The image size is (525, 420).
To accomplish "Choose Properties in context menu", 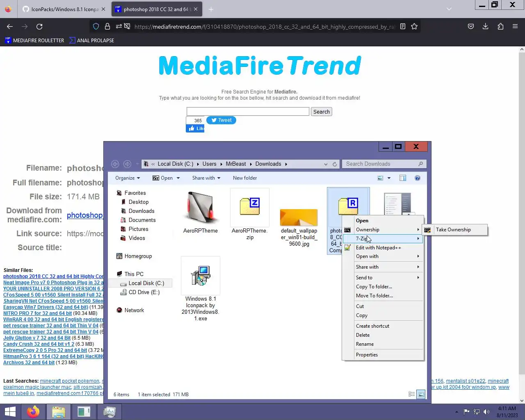I will click(x=367, y=355).
